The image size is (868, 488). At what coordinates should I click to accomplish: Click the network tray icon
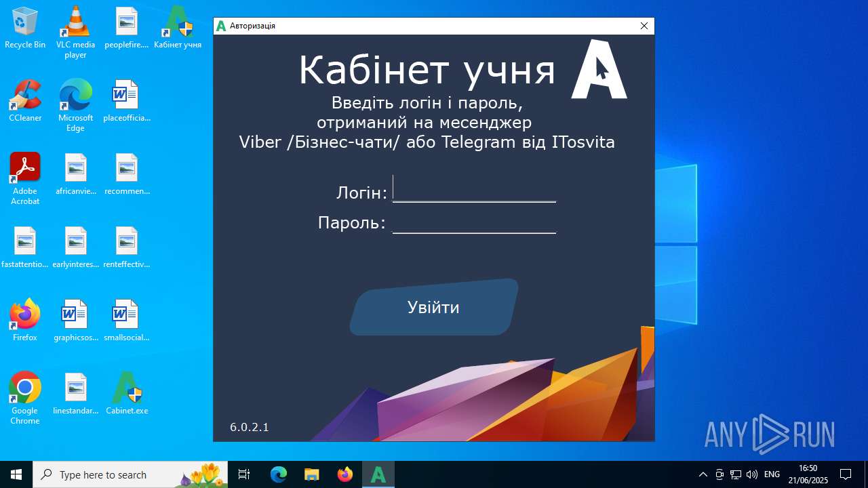[x=736, y=474]
